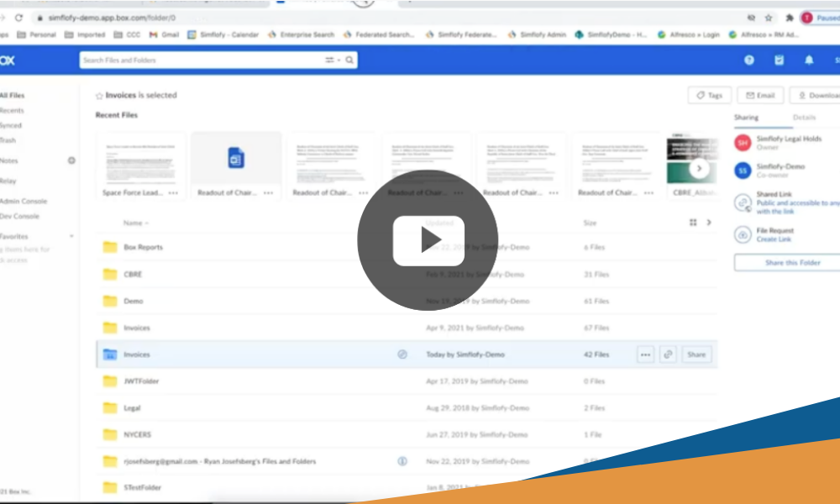Copy shared link for Invoices folder
Image resolution: width=840 pixels, height=504 pixels.
point(668,354)
